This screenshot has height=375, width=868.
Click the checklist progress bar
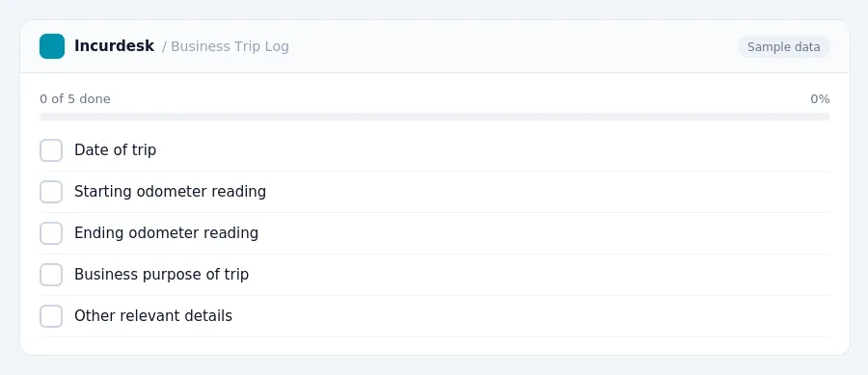click(x=435, y=117)
